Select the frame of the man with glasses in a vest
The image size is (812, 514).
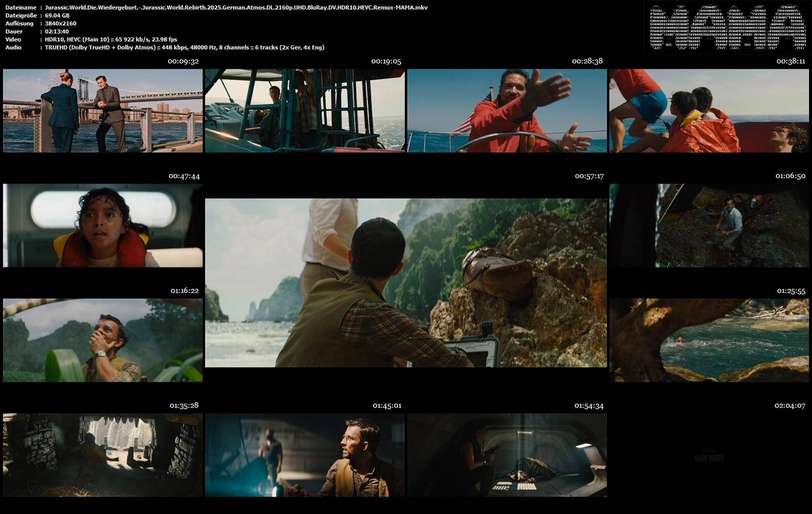click(x=305, y=455)
